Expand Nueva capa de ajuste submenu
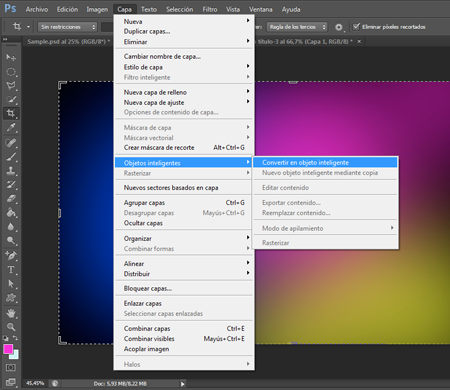The width and height of the screenshot is (450, 390). pyautogui.click(x=184, y=102)
